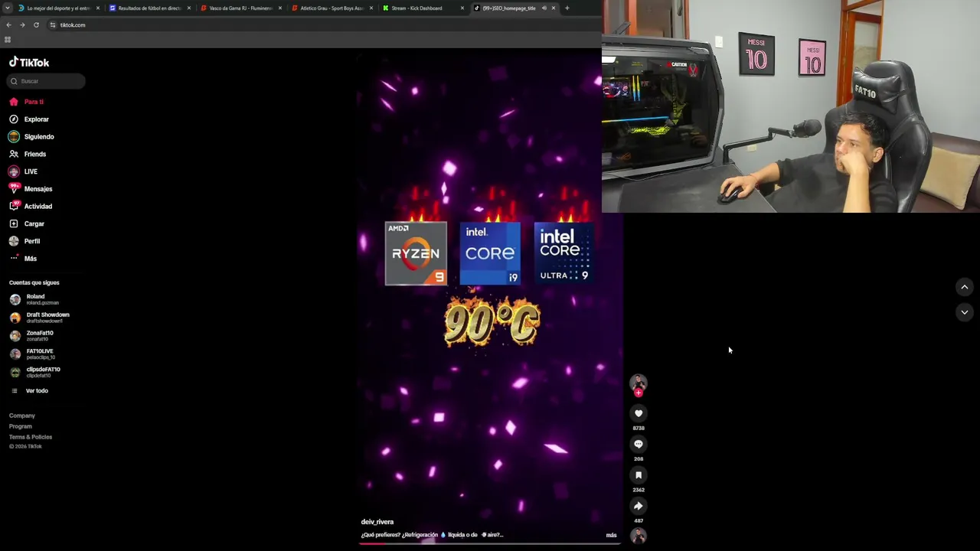Expand the Company footer section

coord(22,416)
